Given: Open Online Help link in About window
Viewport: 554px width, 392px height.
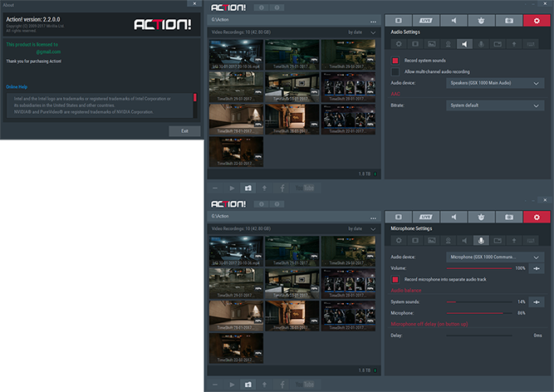Looking at the screenshot, I should [x=17, y=87].
